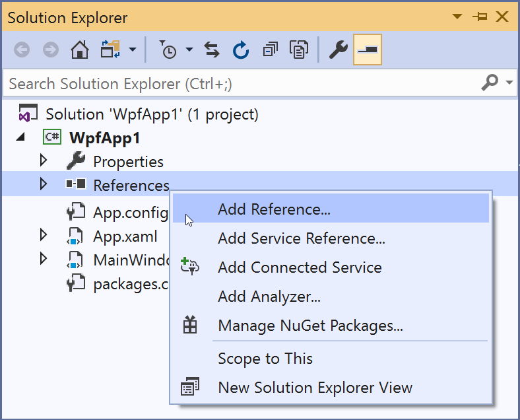Choose Manage NuGet Packages... menu item
Screen dimensions: 520x420
point(310,326)
